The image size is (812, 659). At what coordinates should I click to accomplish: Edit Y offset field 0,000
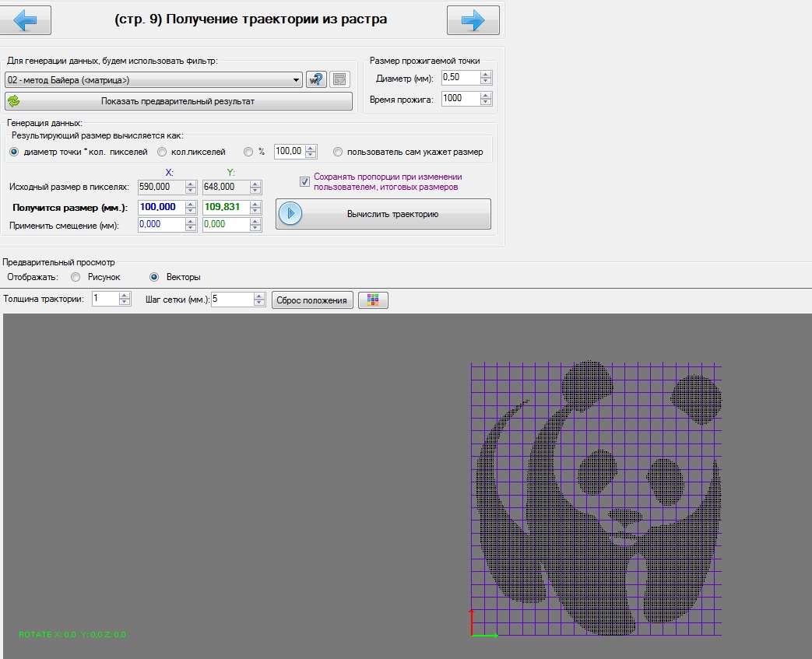point(226,224)
